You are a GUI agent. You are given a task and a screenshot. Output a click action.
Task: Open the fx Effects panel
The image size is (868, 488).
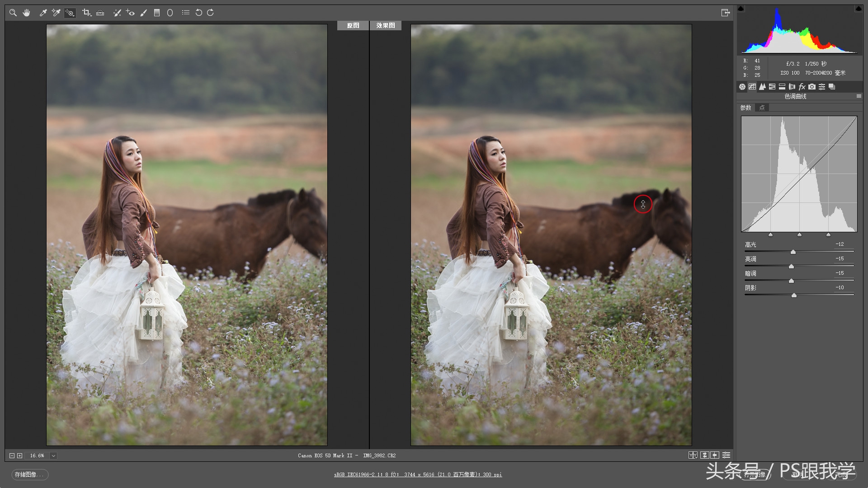coord(801,86)
